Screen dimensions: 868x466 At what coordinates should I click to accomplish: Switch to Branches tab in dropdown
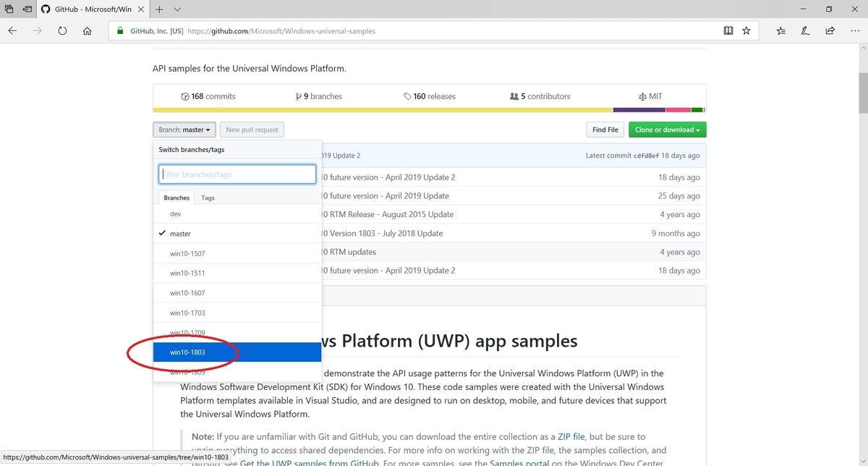176,198
